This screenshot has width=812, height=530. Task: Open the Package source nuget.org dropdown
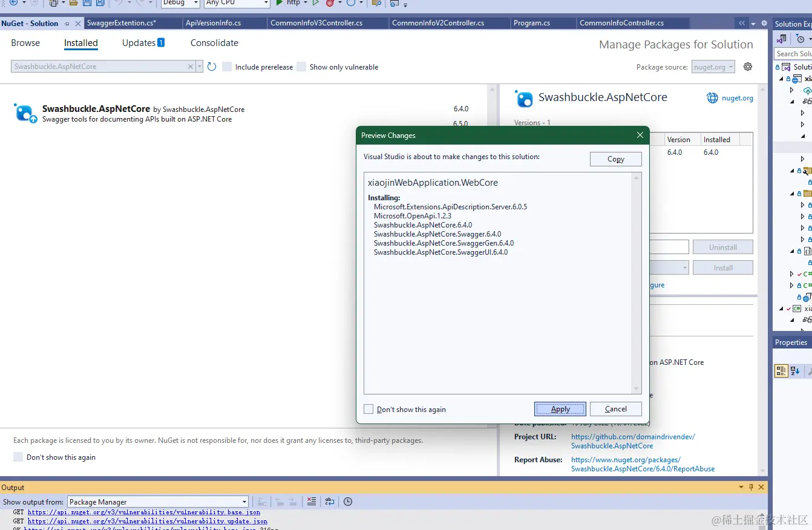click(713, 67)
